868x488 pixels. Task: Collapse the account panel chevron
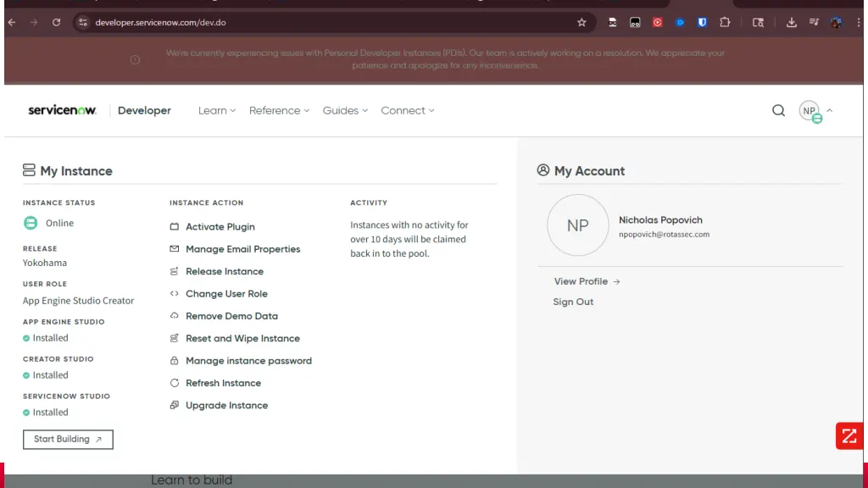tap(829, 111)
